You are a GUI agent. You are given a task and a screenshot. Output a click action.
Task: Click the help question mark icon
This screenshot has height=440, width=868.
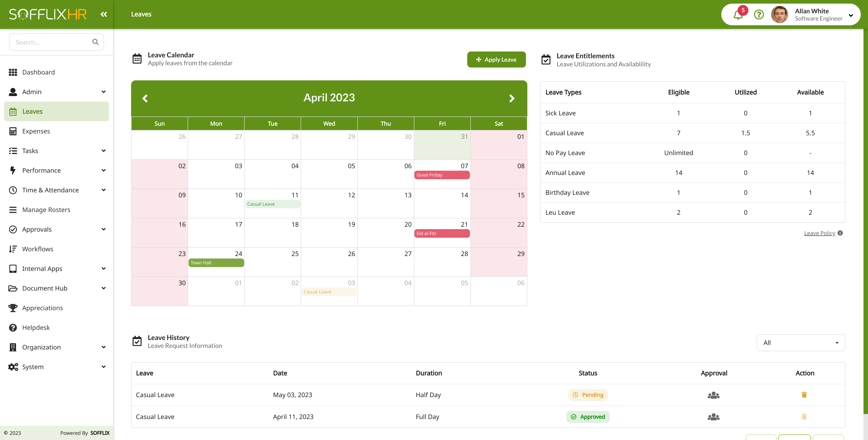pyautogui.click(x=759, y=15)
